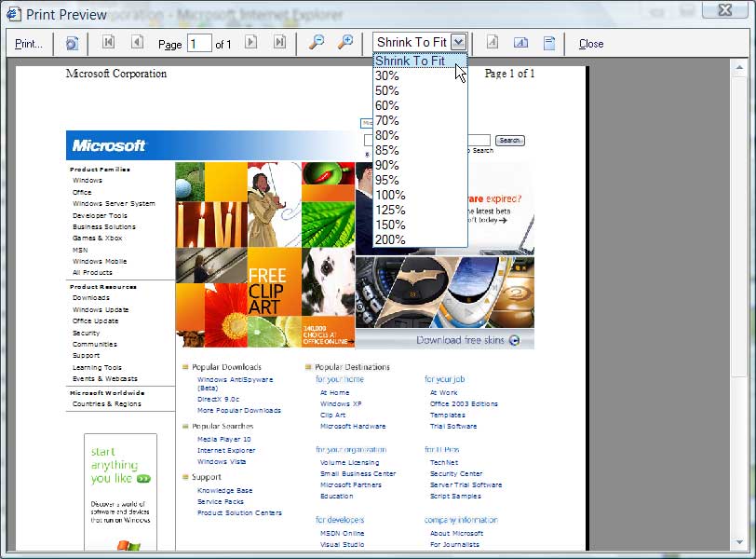Click the Portrait orientation icon
This screenshot has height=559, width=756.
(x=492, y=43)
